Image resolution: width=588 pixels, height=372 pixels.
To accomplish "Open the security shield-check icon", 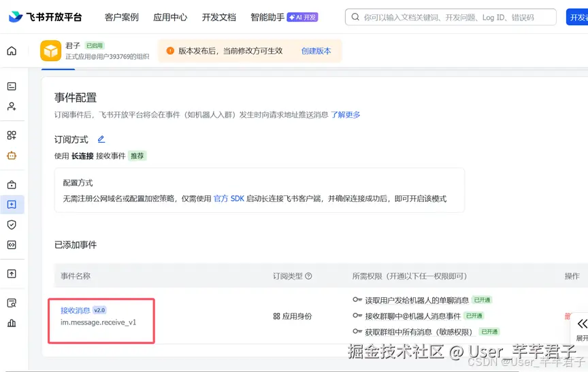I will 12,225.
